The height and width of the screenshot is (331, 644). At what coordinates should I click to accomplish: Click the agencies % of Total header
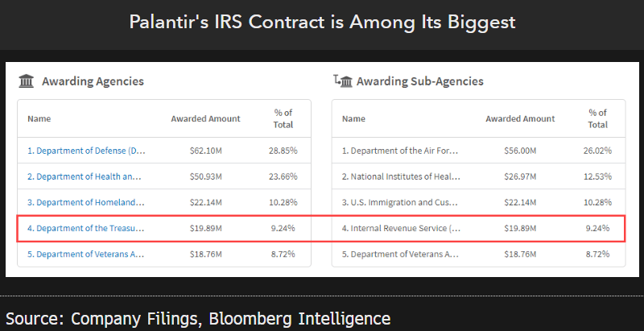tap(283, 118)
